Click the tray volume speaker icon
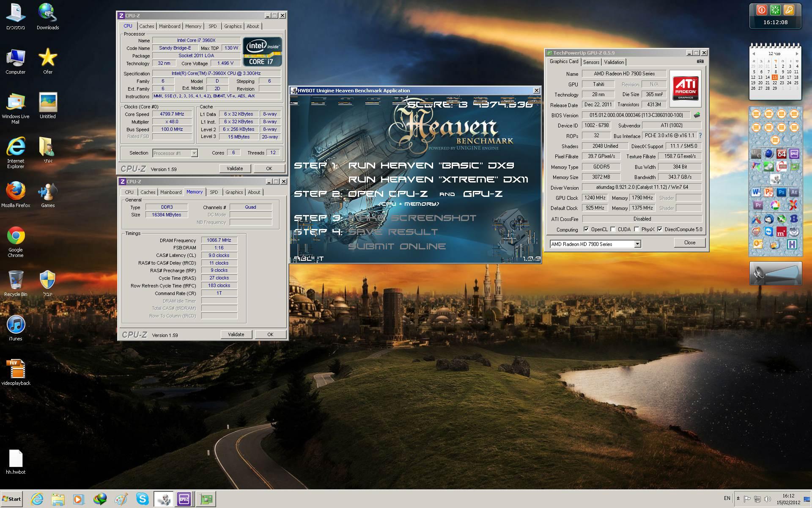 pos(768,499)
